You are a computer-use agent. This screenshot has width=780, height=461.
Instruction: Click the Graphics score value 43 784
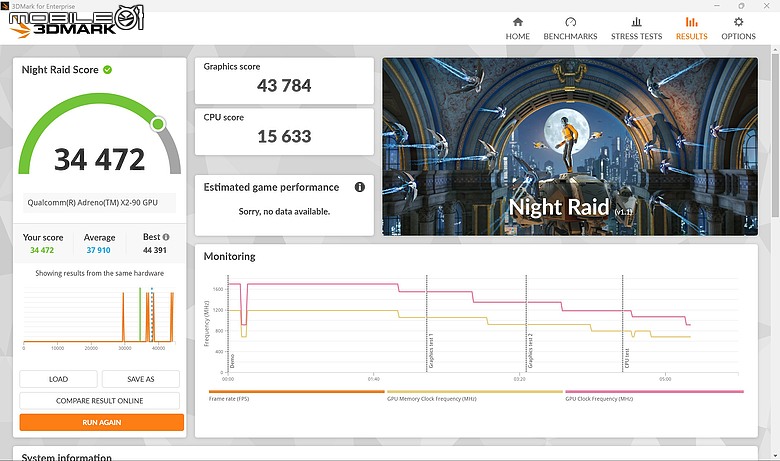(284, 86)
